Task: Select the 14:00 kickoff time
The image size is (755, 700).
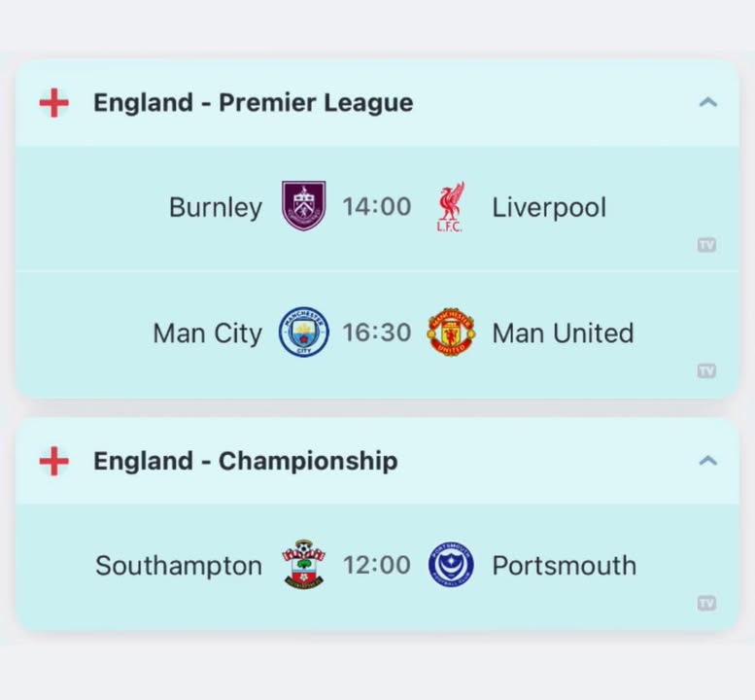Action: coord(377,207)
